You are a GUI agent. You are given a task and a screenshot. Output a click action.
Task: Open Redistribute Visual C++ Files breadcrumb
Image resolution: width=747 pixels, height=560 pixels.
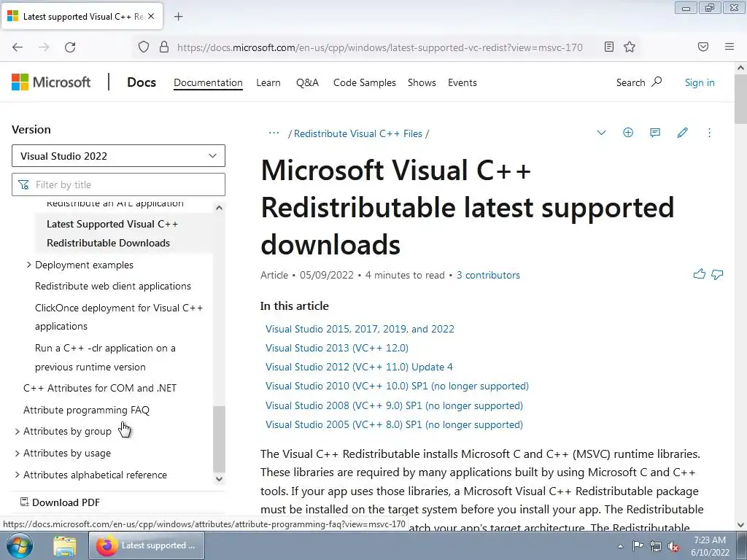coord(357,133)
